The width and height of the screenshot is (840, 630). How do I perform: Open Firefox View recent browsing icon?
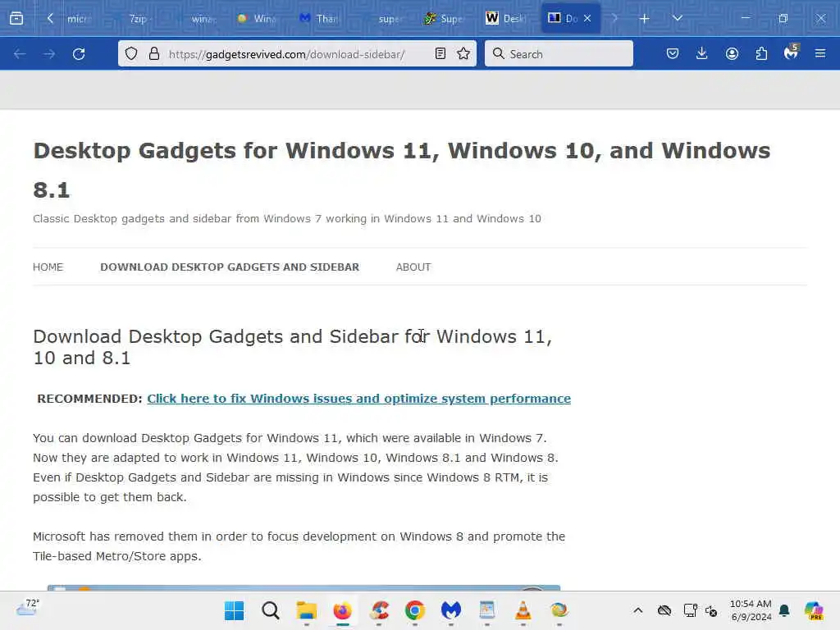click(x=16, y=19)
